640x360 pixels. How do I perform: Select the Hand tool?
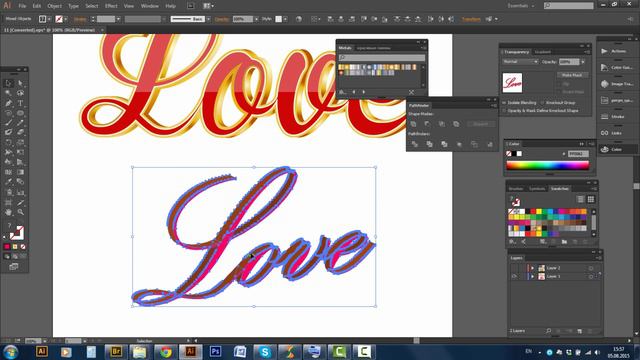[x=8, y=212]
